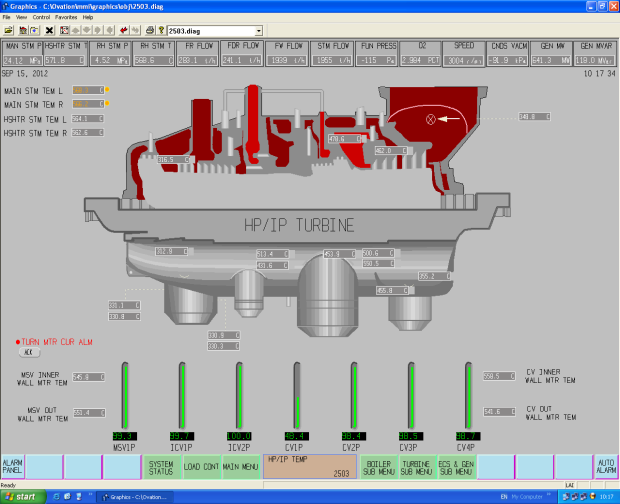Acknowledge alarm with ACK button
This screenshot has width=620, height=504.
tap(29, 352)
